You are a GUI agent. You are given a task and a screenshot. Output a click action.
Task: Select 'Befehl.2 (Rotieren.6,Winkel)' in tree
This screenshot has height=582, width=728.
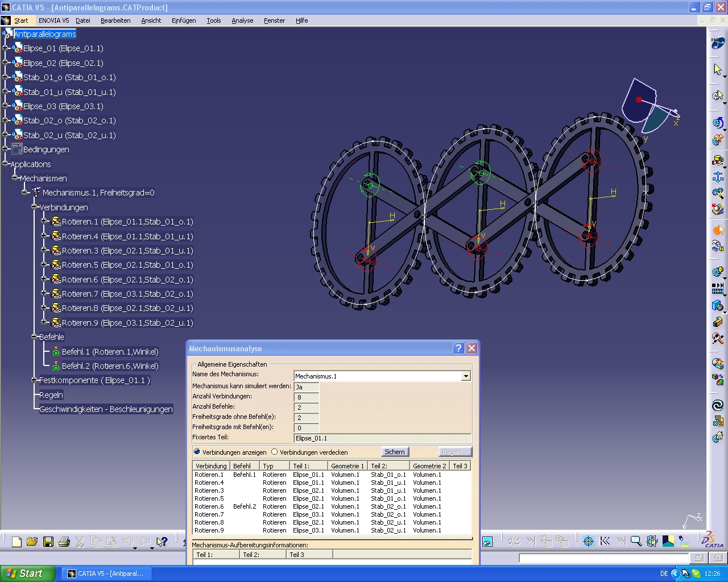click(x=110, y=366)
